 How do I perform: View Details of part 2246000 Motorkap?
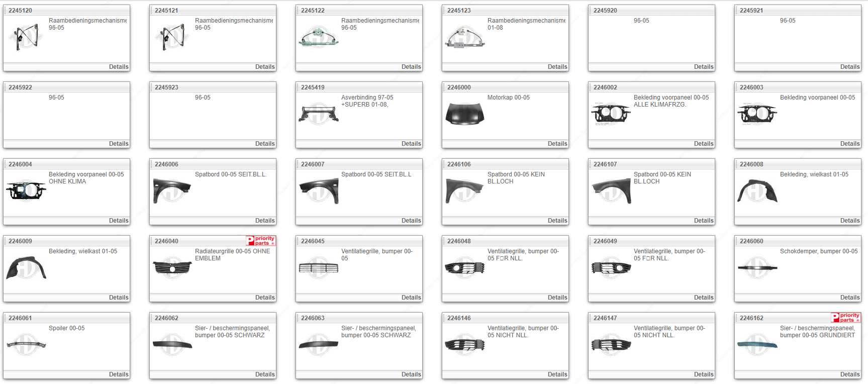(x=557, y=144)
